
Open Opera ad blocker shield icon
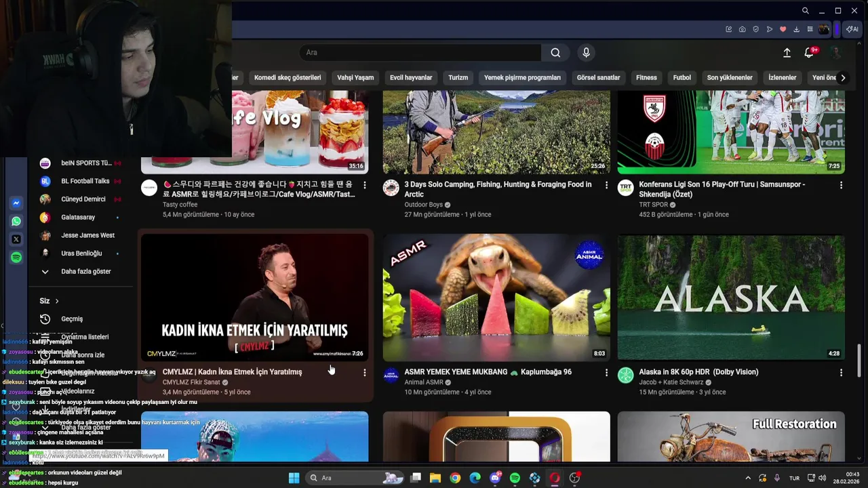(755, 29)
